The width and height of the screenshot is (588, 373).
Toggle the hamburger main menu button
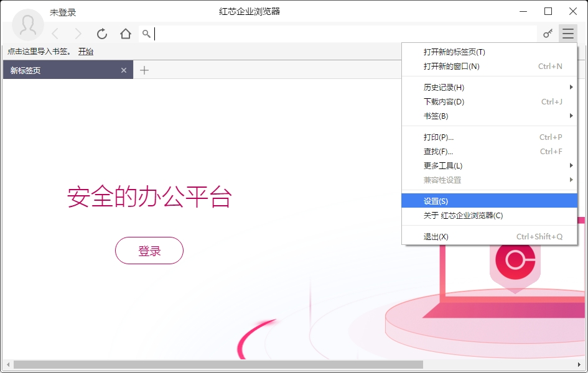[x=567, y=34]
